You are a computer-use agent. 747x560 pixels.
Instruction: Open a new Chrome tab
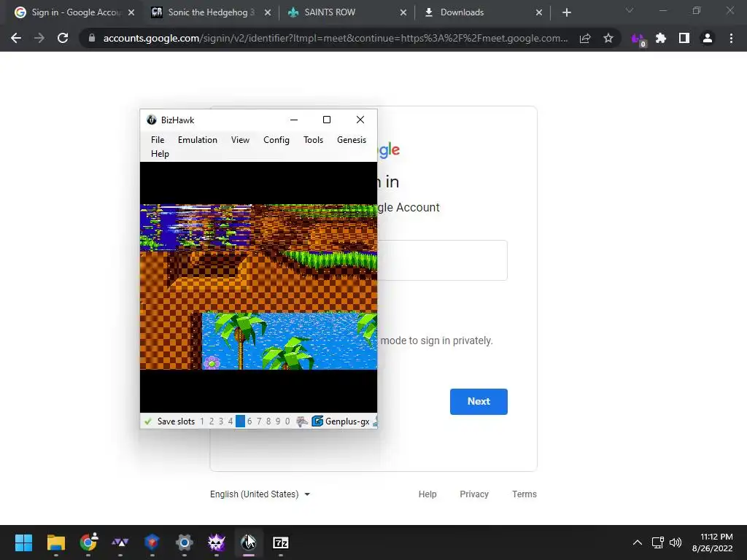click(x=566, y=12)
